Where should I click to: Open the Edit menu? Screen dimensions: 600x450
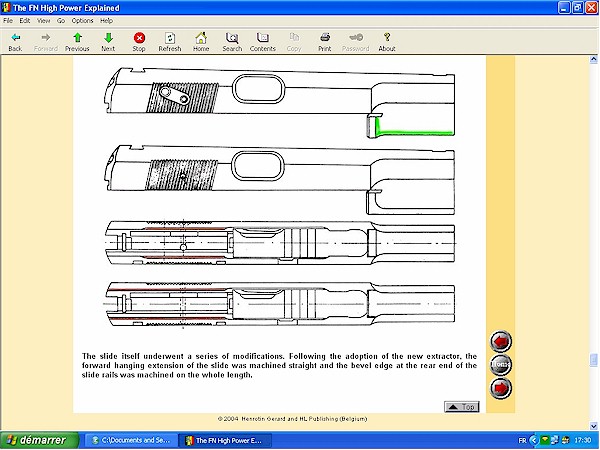tap(25, 21)
